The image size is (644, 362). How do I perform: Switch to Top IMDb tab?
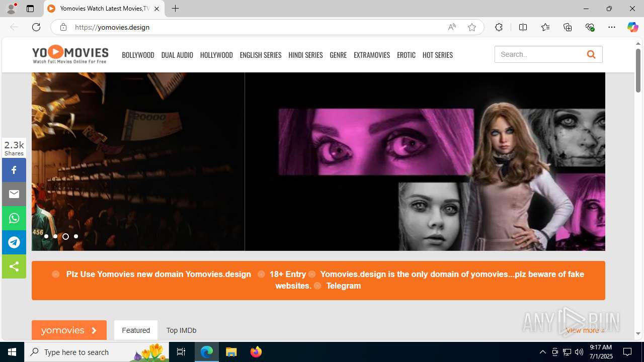click(x=181, y=330)
